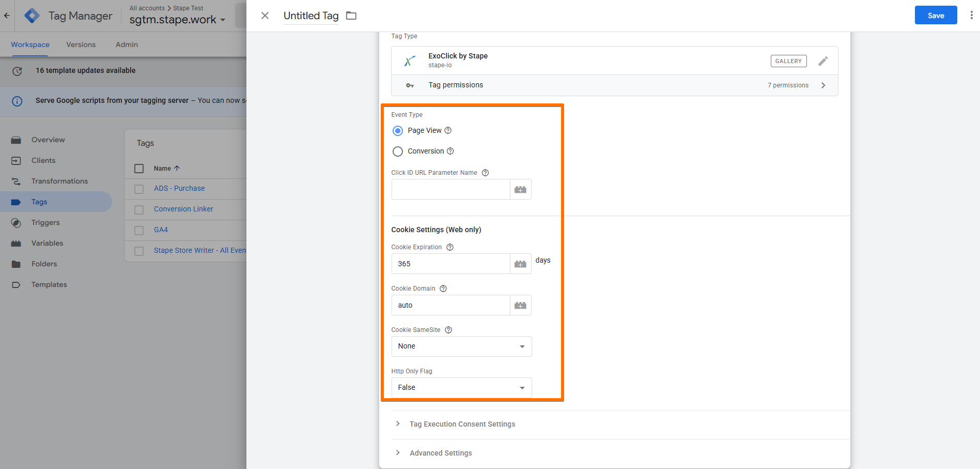
Task: Click the back arrow beside Tag Manager logo
Action: (x=7, y=16)
